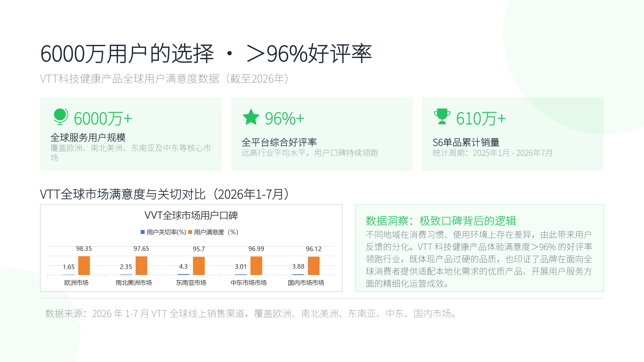Screen dimensions: 644x362
Task: Click the text 统计周期：2025年1月 - 2026年7月
Action: pyautogui.click(x=492, y=153)
